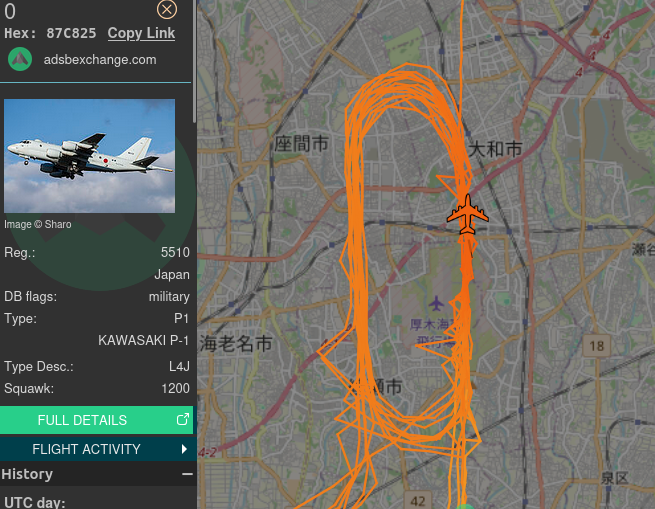Click the external link icon on Full Details
655x509 pixels.
(183, 419)
